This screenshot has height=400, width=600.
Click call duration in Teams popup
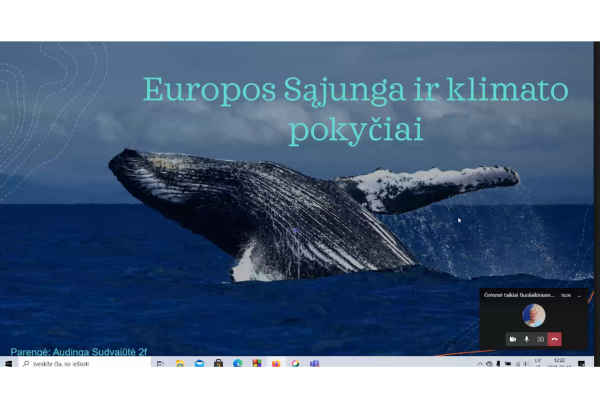(566, 296)
